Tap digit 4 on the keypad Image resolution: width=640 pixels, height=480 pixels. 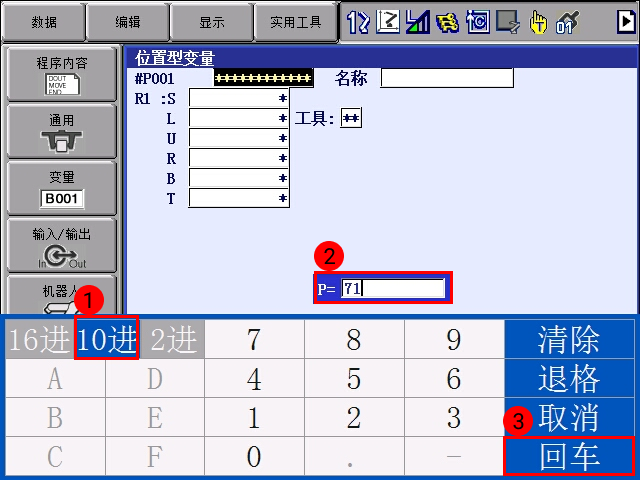pos(254,378)
